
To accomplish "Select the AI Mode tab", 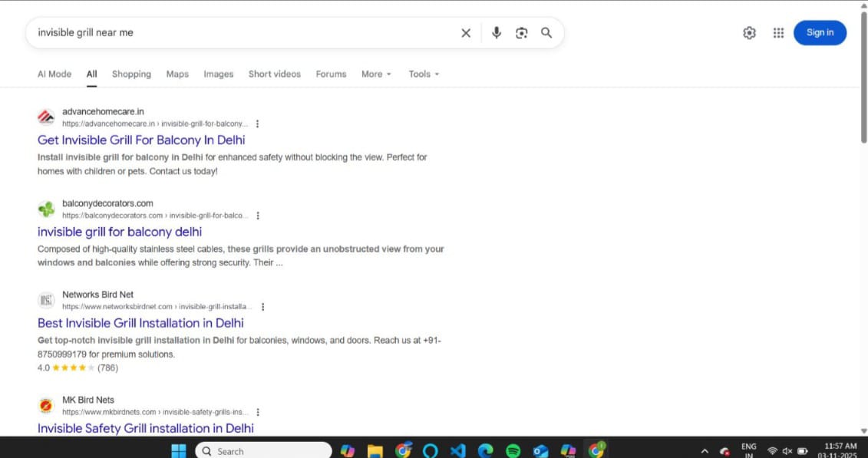I will pyautogui.click(x=54, y=74).
